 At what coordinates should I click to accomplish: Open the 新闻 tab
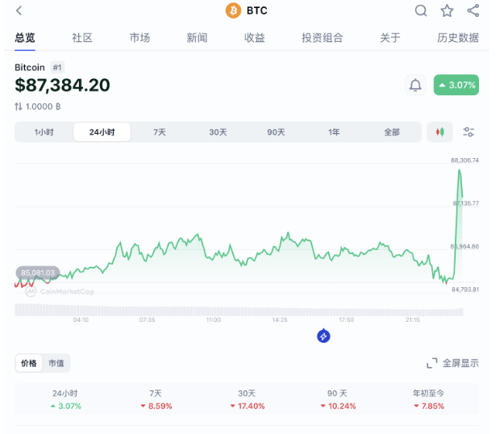point(197,38)
